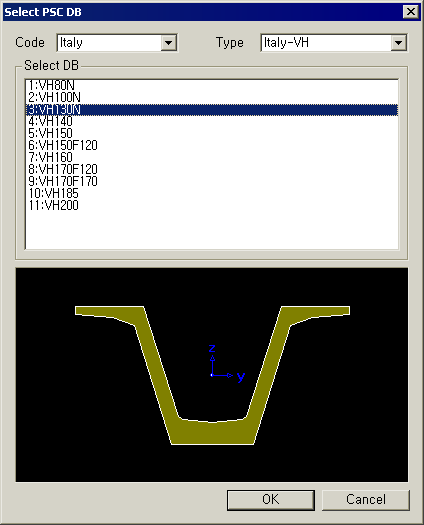The height and width of the screenshot is (525, 424).
Task: Pick 7:VH160 from Select DB
Action: pos(212,158)
